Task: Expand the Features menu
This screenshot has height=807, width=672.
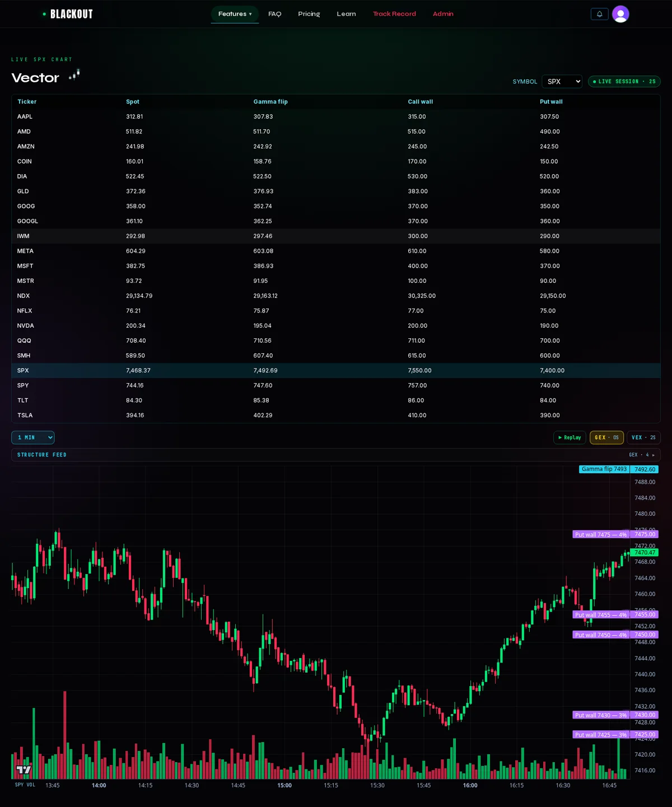Action: point(235,14)
